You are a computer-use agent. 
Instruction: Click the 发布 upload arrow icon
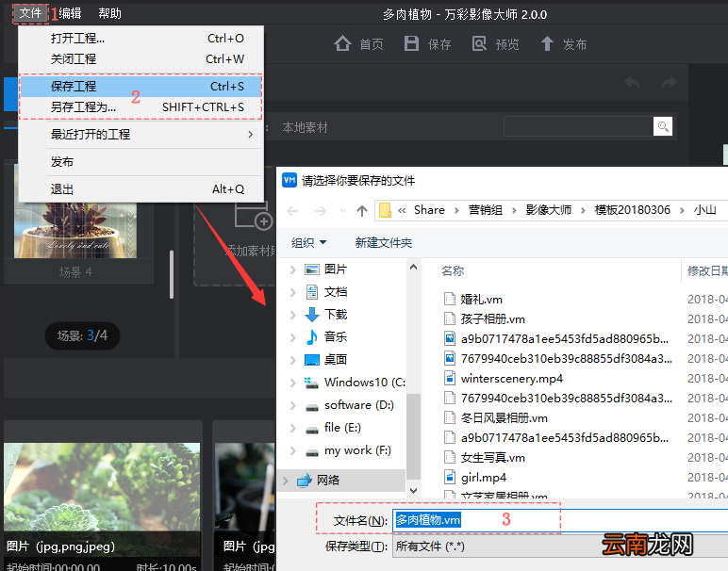(547, 43)
